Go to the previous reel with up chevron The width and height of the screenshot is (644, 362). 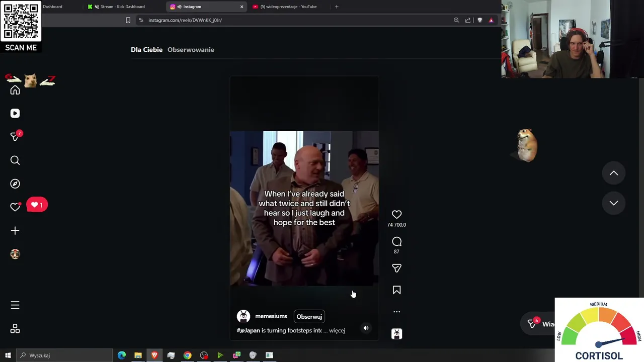(x=614, y=173)
